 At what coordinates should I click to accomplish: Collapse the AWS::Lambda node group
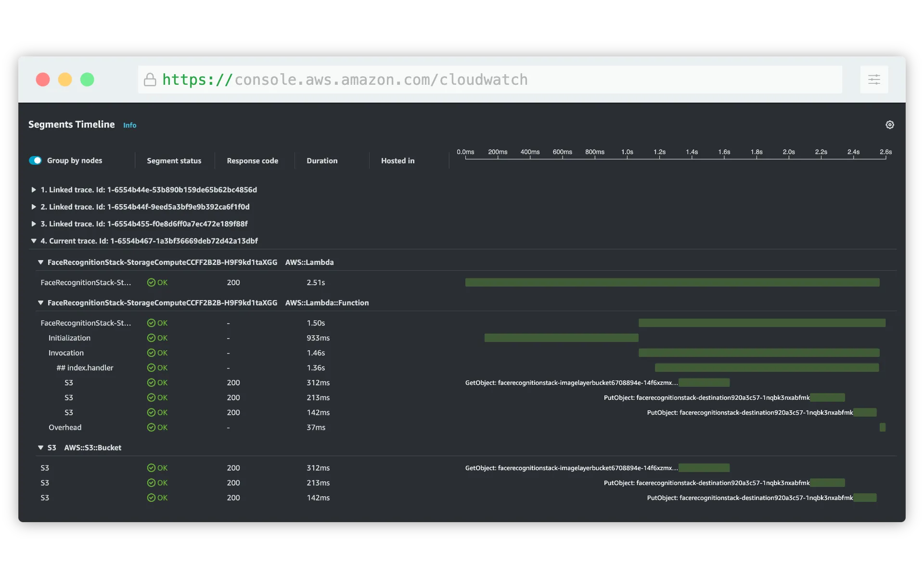41,263
